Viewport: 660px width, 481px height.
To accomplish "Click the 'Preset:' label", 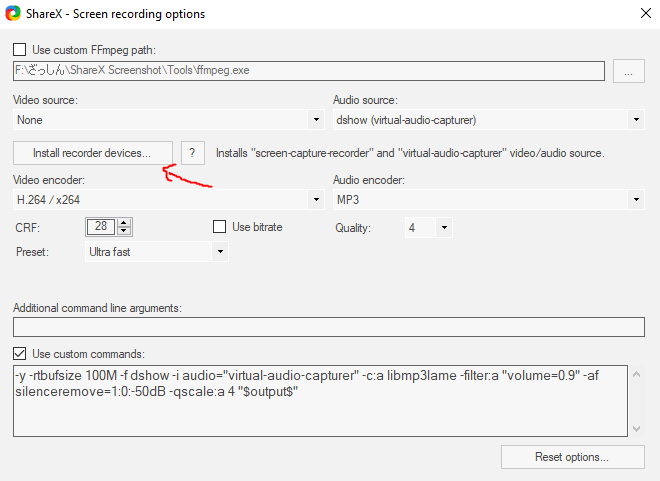I will (32, 252).
